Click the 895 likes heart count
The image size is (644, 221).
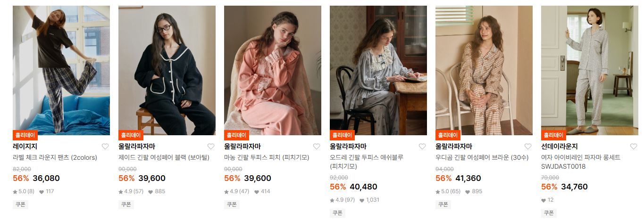pos(474,191)
